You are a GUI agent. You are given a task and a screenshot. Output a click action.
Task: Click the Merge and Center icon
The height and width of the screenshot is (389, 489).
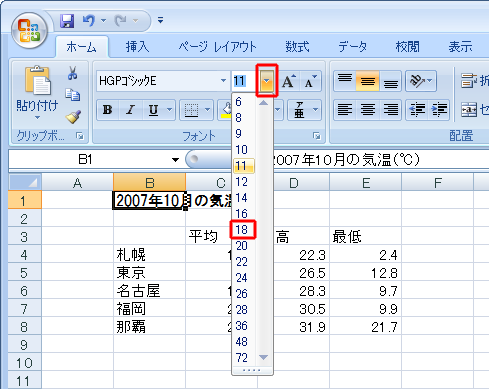(x=469, y=110)
